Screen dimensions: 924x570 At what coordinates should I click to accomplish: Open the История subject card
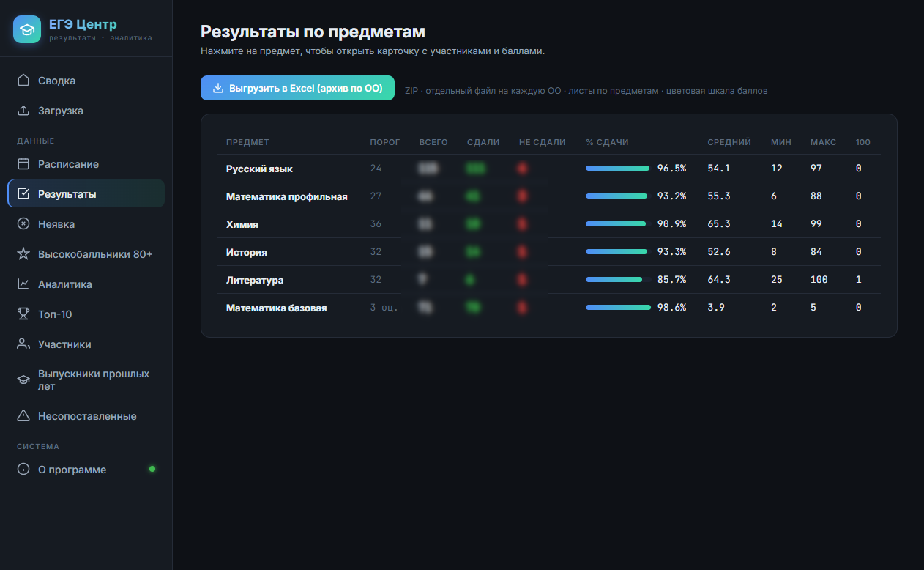[549, 252]
